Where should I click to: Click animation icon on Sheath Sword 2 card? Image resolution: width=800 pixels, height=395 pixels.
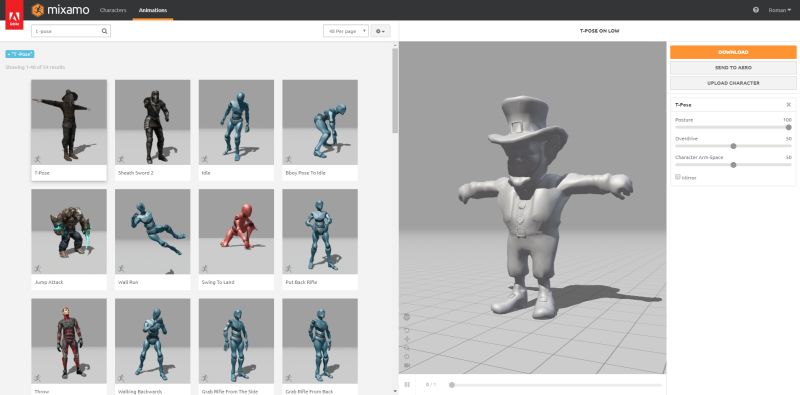[121, 159]
